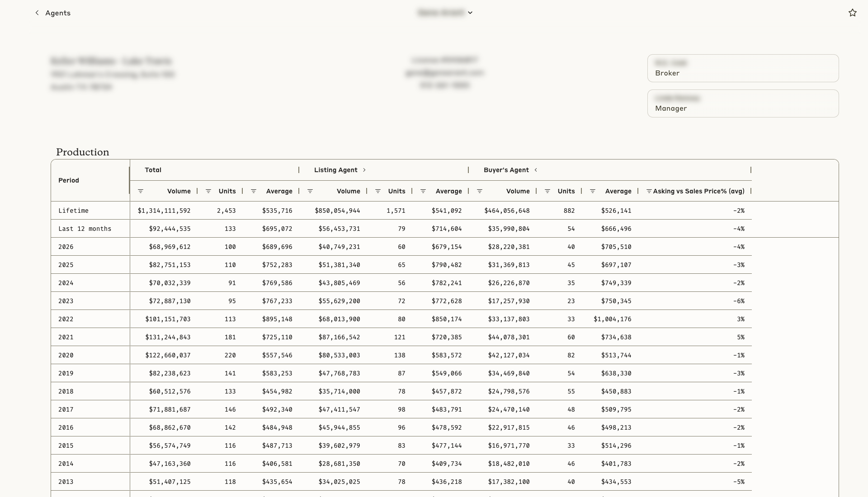Image resolution: width=868 pixels, height=497 pixels.
Task: Filter the Total Volume column
Action: [141, 191]
